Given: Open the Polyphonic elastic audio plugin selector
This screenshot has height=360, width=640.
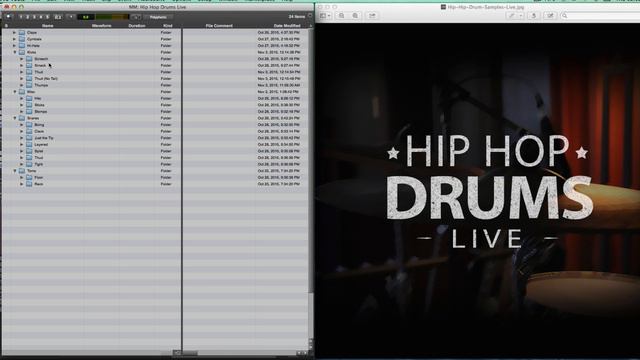Looking at the screenshot, I should (x=158, y=17).
